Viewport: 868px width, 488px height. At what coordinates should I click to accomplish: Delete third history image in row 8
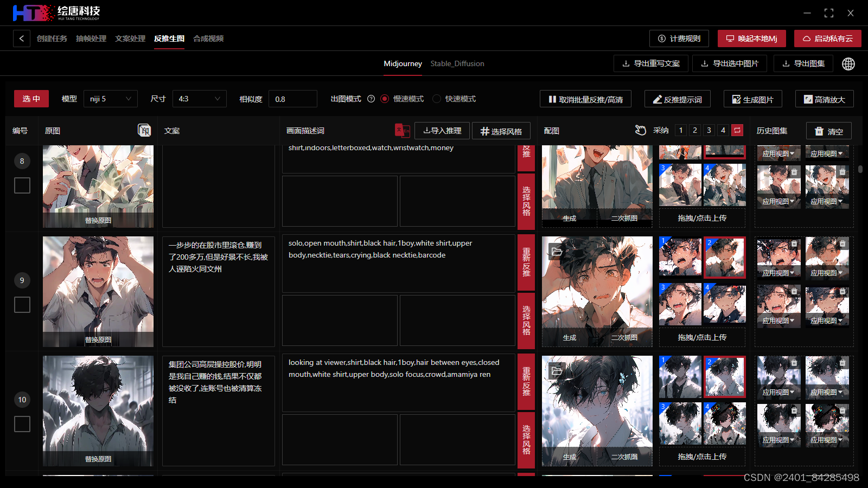[794, 172]
